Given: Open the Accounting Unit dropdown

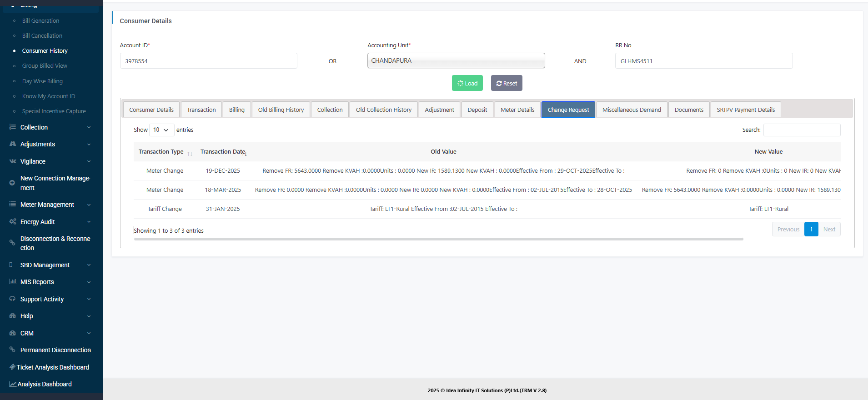Looking at the screenshot, I should (456, 61).
